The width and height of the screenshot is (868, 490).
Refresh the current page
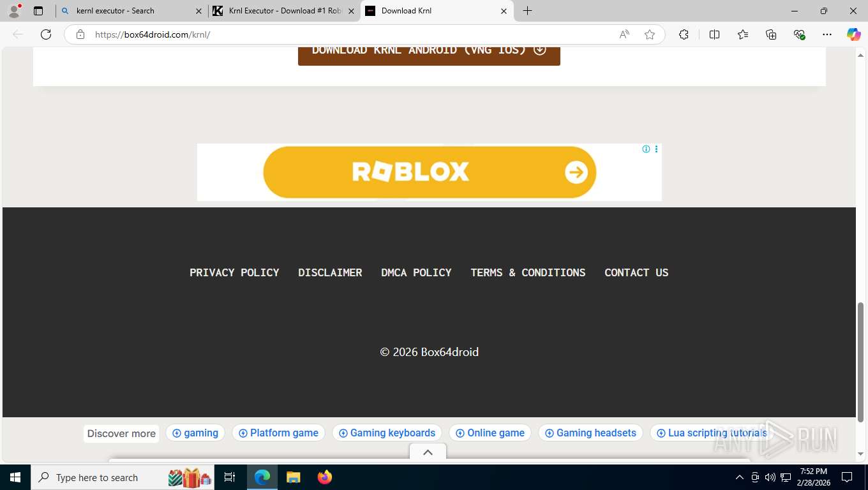46,34
